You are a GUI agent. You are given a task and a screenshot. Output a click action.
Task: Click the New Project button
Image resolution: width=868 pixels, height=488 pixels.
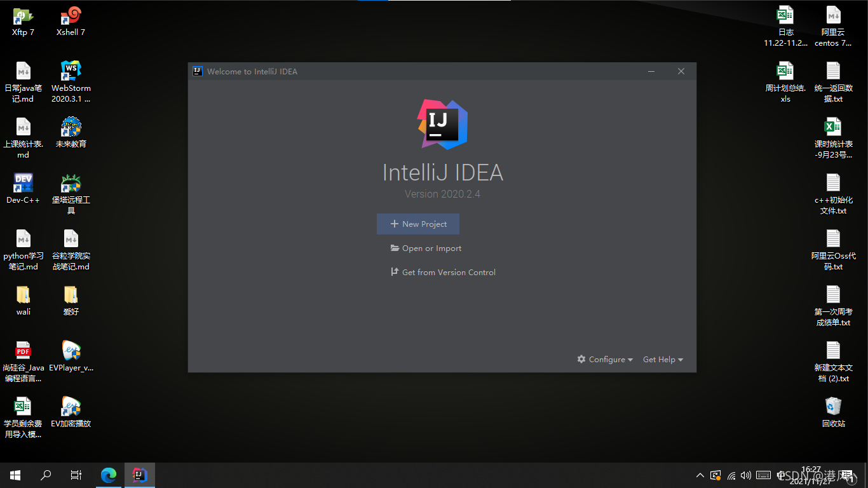point(418,224)
